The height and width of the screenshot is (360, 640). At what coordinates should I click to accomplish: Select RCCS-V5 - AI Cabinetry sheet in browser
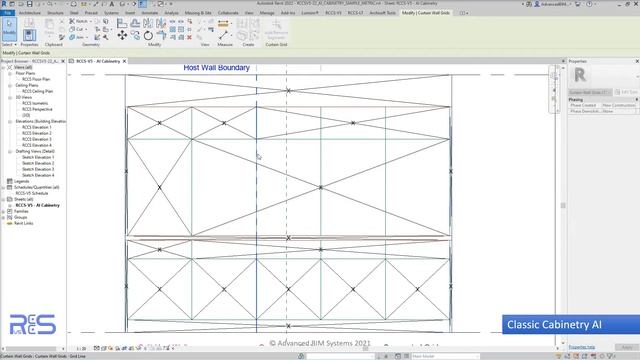tap(38, 205)
